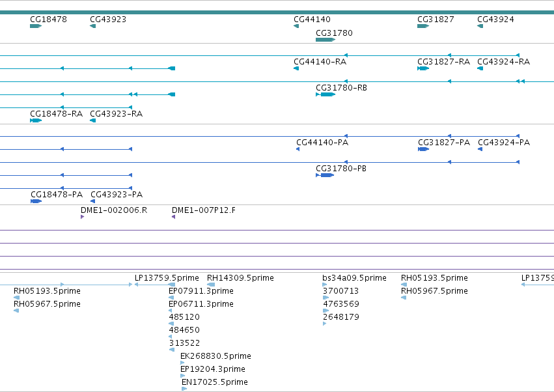Click the DME1-007P12.F feature label

(204, 210)
